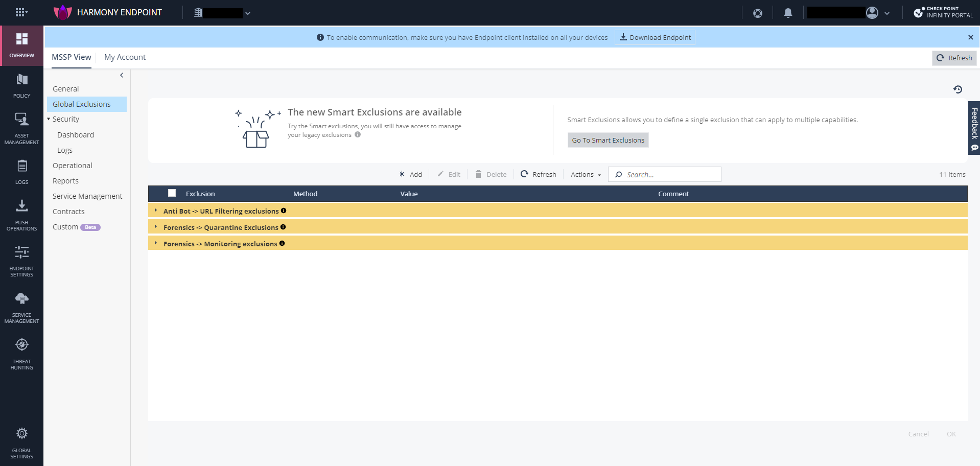The image size is (980, 466).
Task: Open the application grid menu
Action: pos(21,12)
